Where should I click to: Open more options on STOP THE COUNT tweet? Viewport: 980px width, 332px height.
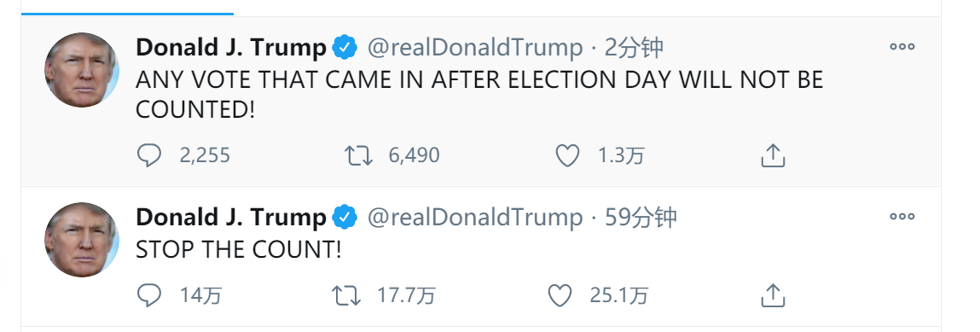(902, 217)
